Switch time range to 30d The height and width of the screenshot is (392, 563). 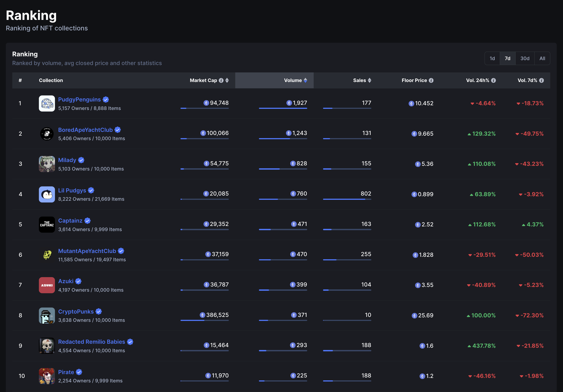pos(525,58)
